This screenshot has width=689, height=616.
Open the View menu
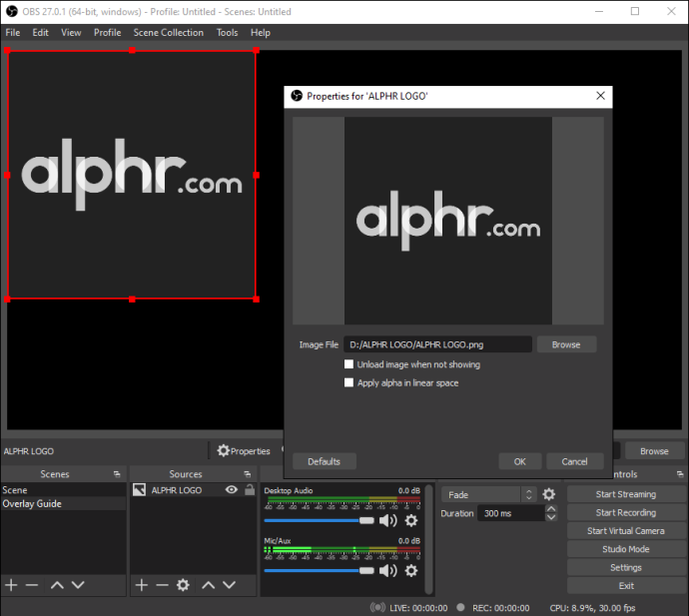[71, 33]
